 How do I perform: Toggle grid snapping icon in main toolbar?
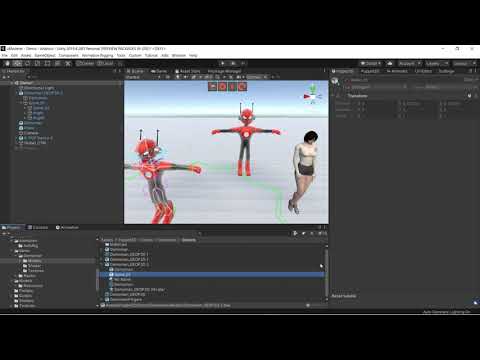point(121,63)
